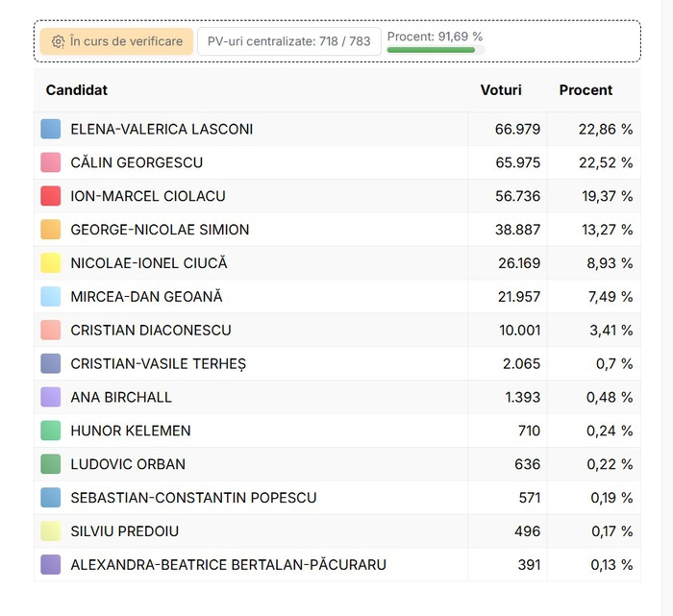Sort by the Voturi column header

point(501,90)
